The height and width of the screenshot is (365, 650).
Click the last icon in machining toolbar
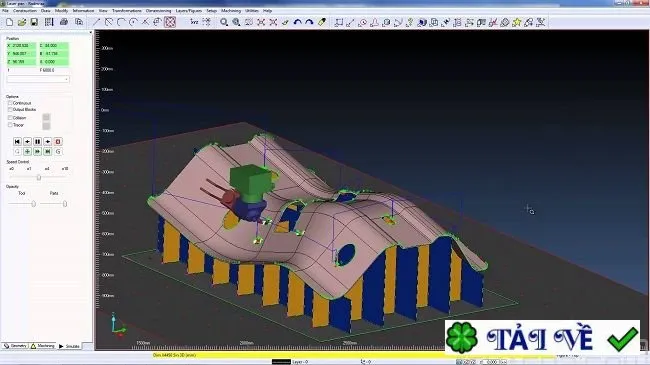(x=541, y=22)
